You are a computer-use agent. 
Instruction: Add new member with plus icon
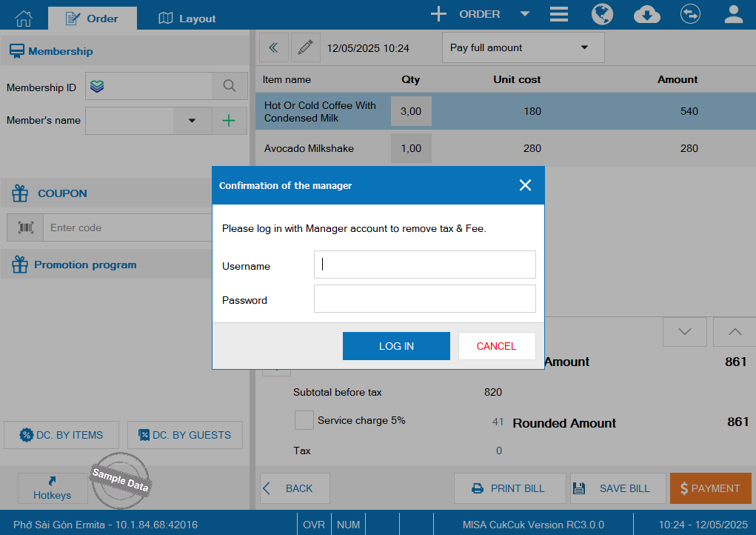click(230, 121)
